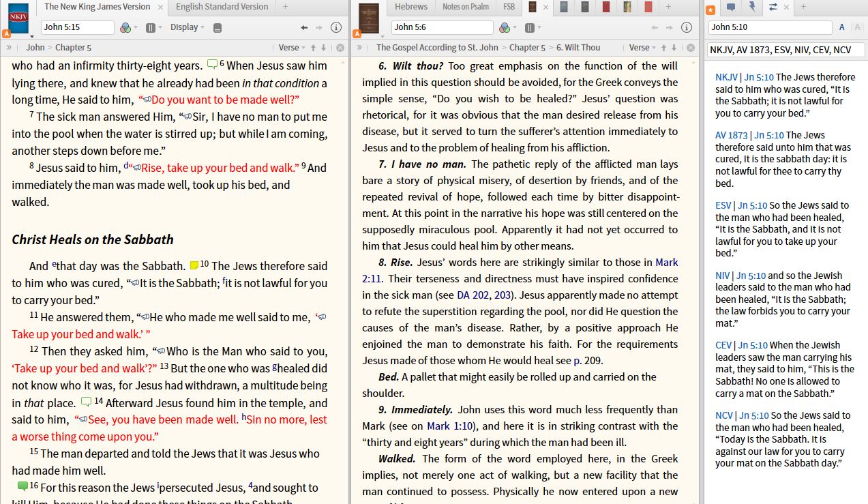
Task: Open the green note icon at verse 16
Action: [23, 486]
